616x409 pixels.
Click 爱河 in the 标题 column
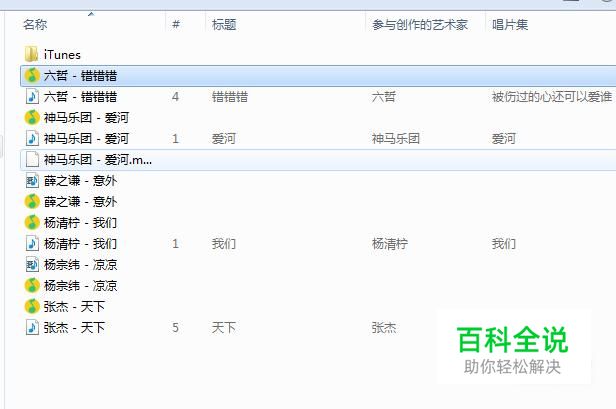coord(224,139)
